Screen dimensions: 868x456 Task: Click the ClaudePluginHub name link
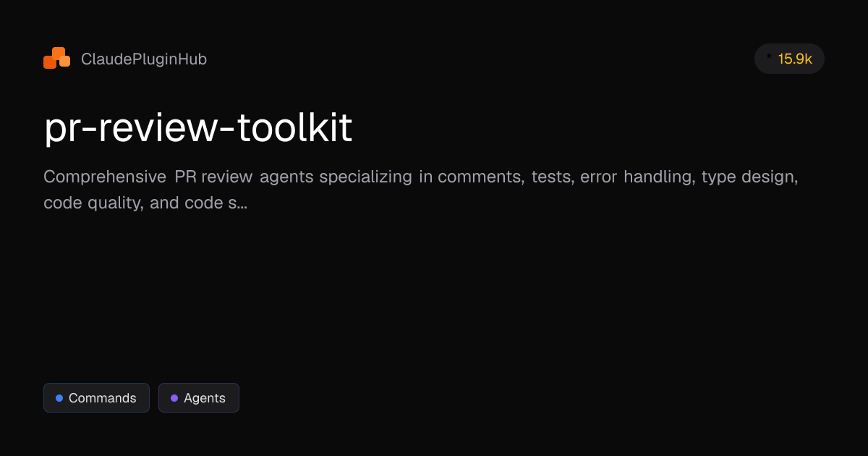click(x=144, y=59)
